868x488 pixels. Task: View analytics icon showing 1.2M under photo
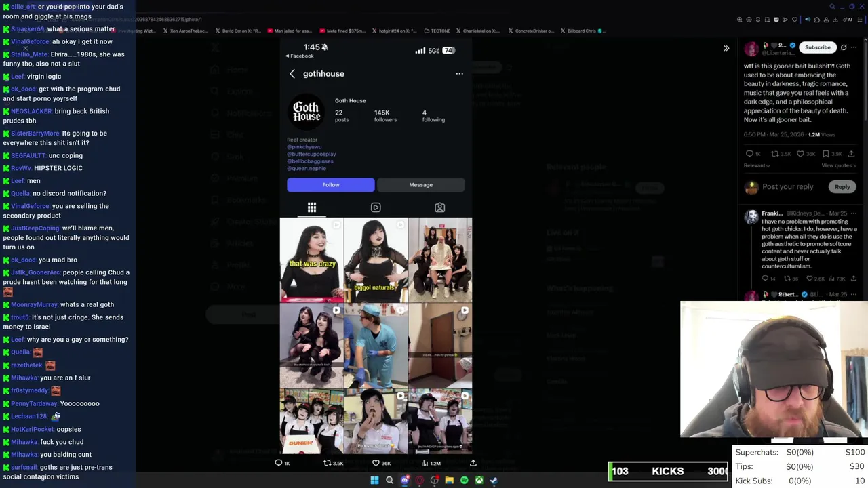click(x=431, y=463)
